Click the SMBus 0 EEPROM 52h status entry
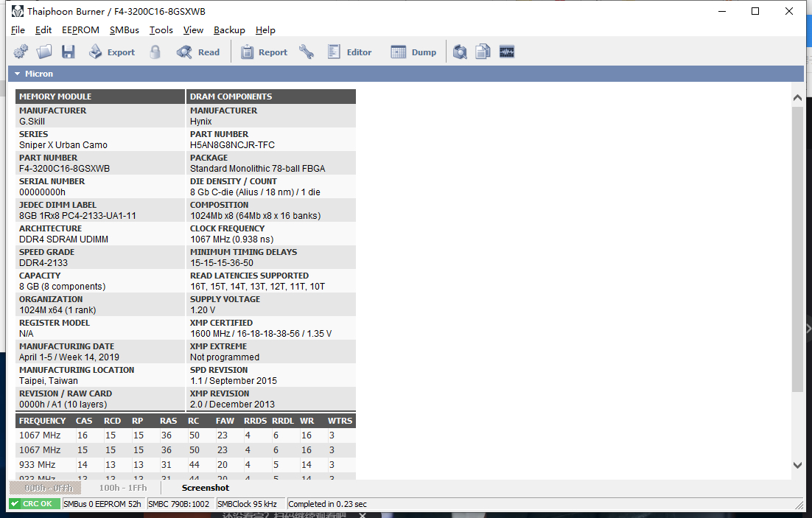The image size is (812, 518). [102, 503]
